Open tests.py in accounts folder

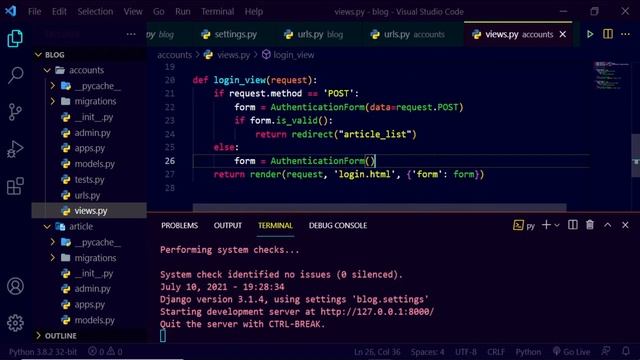[89, 180]
